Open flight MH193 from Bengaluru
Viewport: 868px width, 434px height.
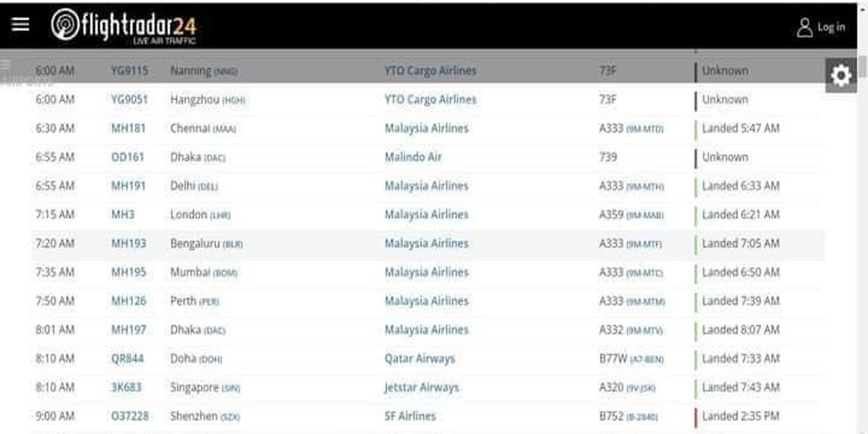click(x=129, y=244)
